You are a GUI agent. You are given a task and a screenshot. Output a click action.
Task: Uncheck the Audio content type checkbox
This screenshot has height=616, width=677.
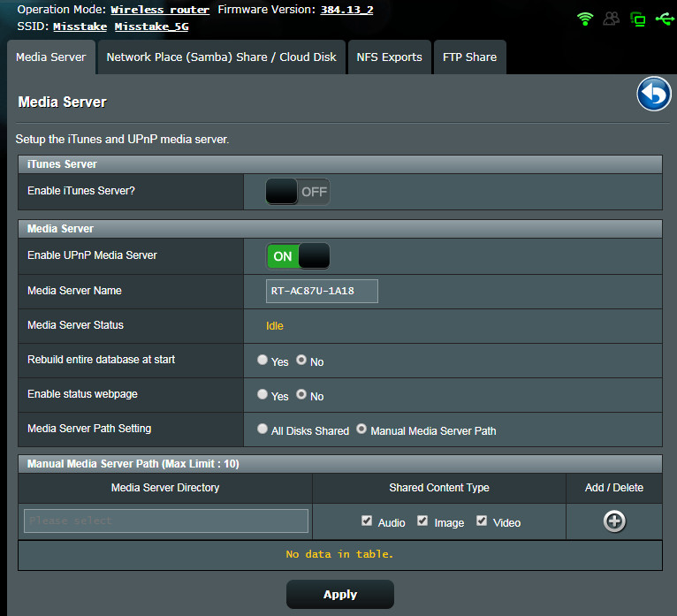(x=367, y=521)
